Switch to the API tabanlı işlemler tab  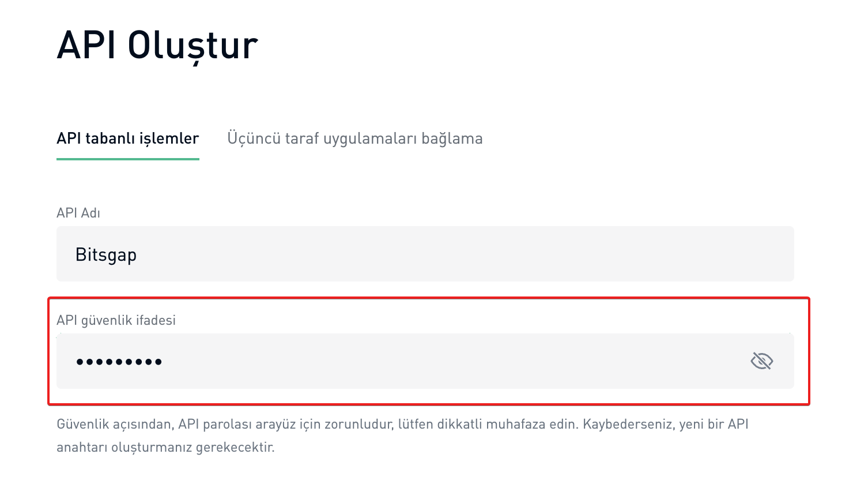click(127, 138)
